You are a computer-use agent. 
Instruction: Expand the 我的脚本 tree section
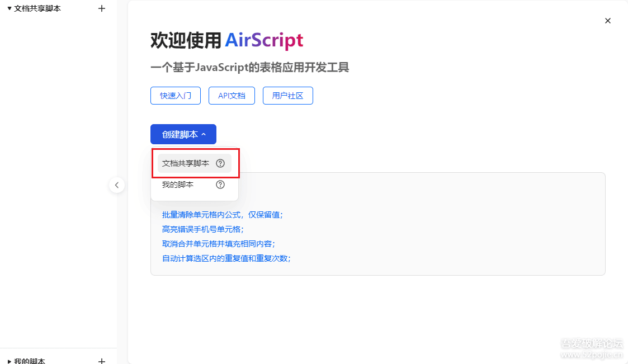[x=9, y=361]
